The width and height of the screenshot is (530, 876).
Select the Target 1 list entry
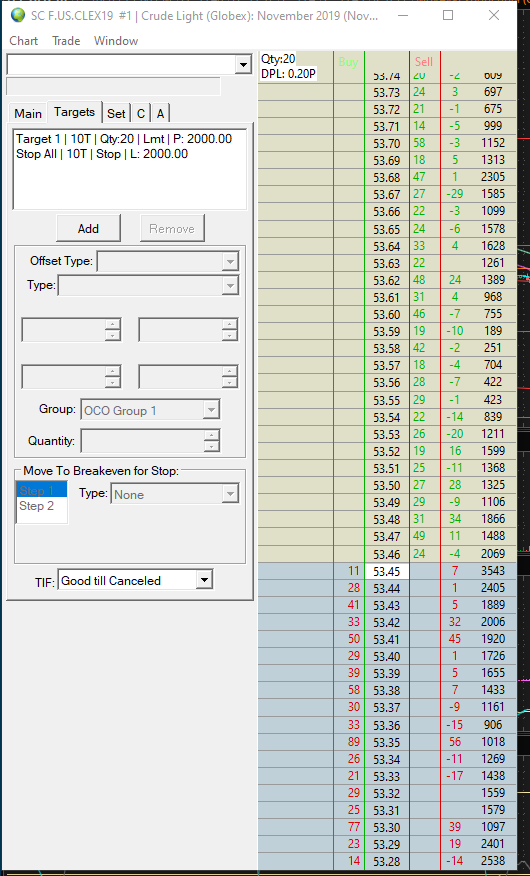[x=124, y=139]
